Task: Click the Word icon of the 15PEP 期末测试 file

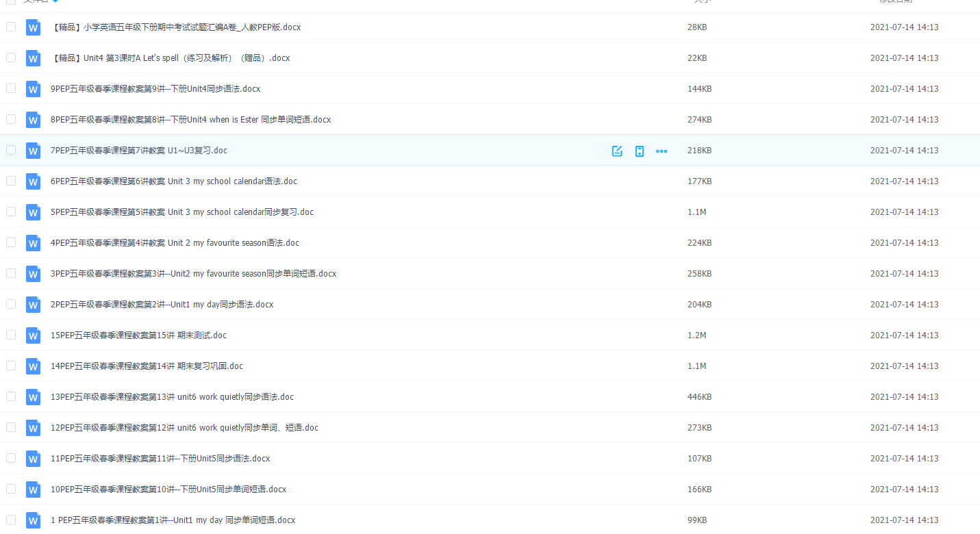Action: pos(33,335)
